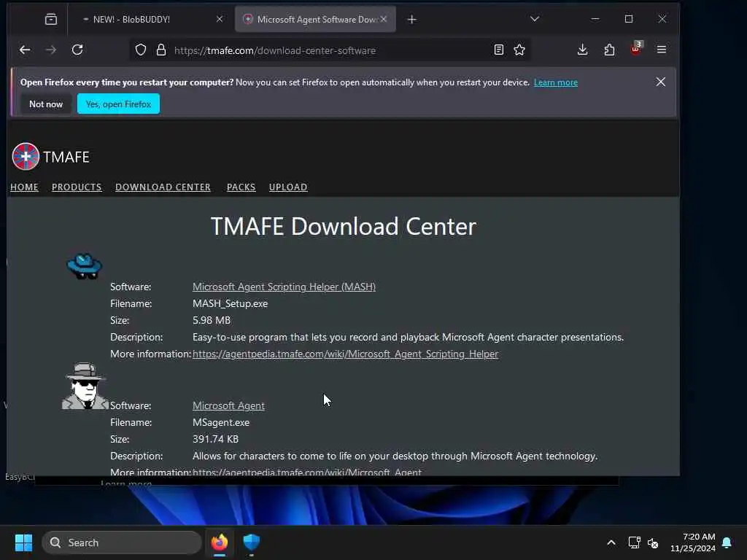Open Windows Security shield taskbar icon
Viewport: 747px width, 560px height.
[x=251, y=542]
